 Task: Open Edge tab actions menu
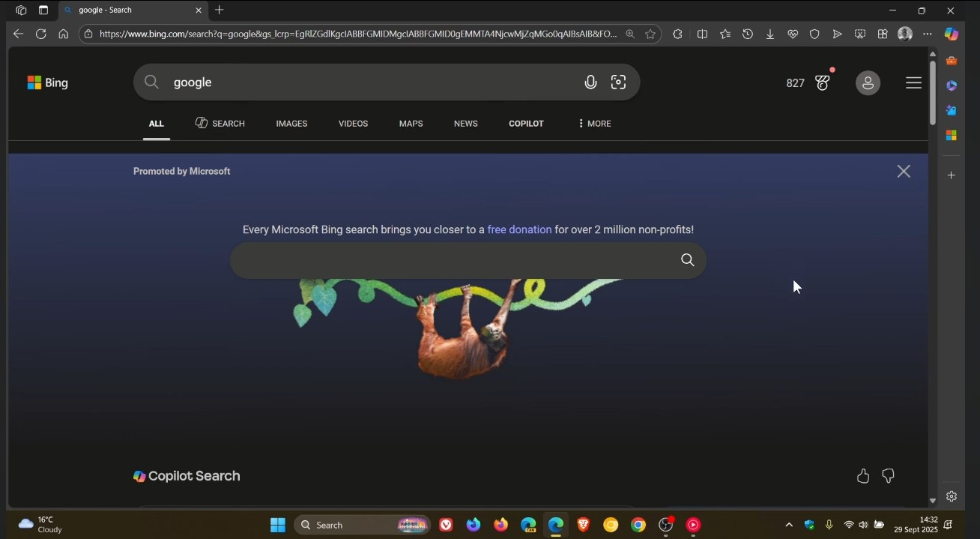[43, 10]
